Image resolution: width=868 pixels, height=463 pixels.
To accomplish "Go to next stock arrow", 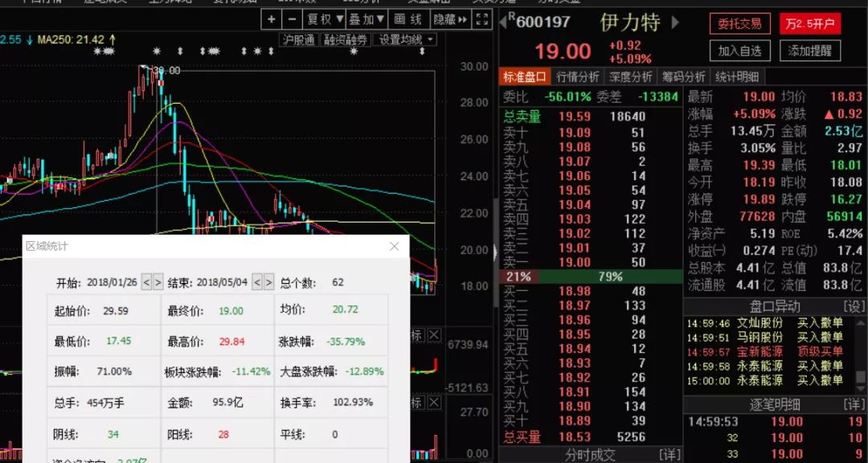I will (675, 23).
